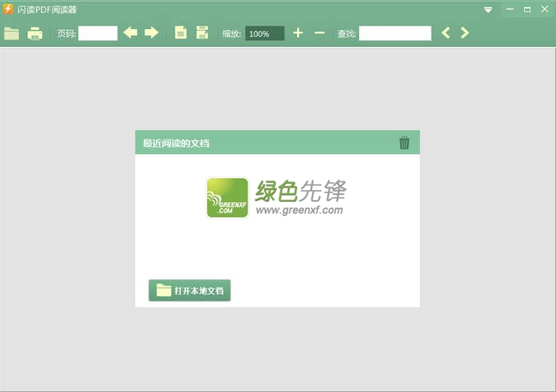Open the 100% zoom level box

pos(265,33)
